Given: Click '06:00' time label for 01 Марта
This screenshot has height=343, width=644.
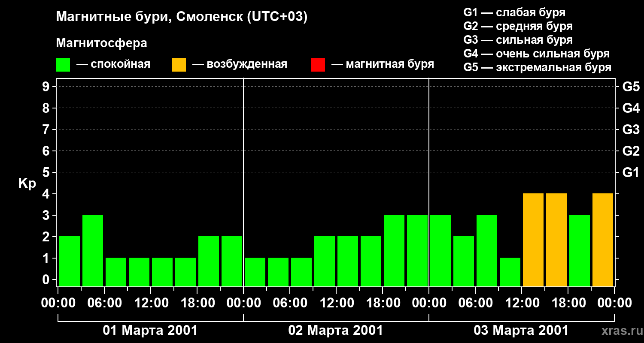Looking at the screenshot, I should point(104,303).
